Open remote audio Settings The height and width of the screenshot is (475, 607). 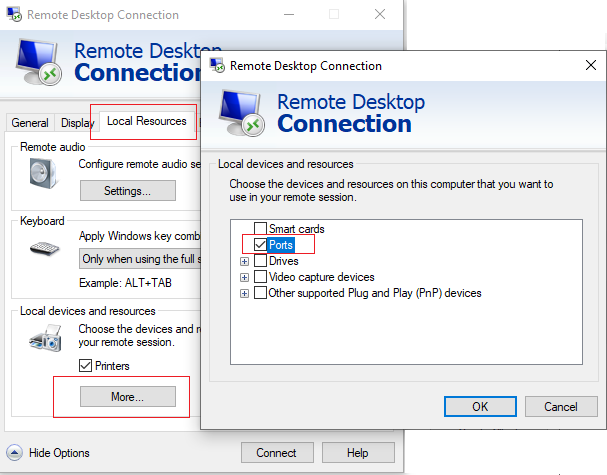point(127,190)
